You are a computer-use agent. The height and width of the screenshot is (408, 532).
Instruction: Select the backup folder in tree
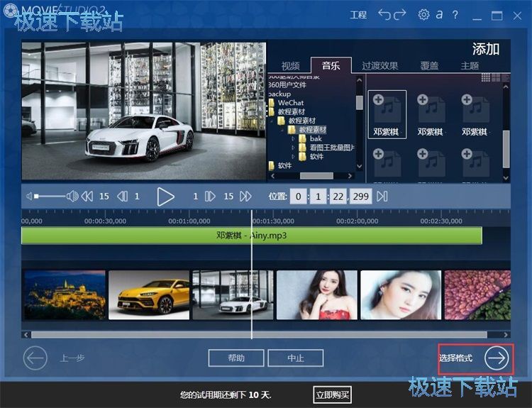point(279,94)
